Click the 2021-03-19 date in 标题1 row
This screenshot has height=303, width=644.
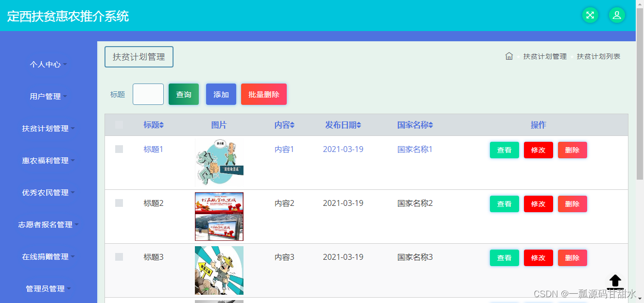[343, 149]
